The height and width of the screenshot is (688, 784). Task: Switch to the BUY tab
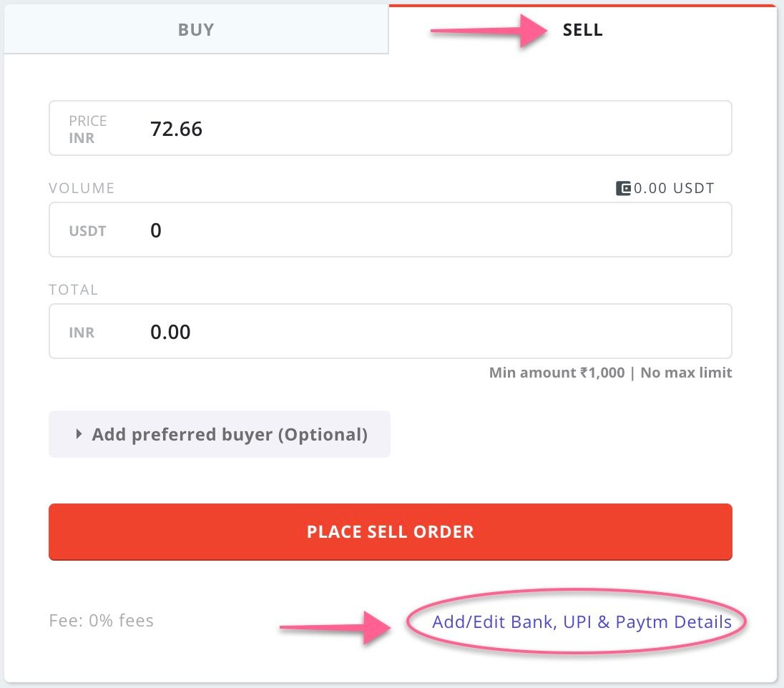point(195,30)
